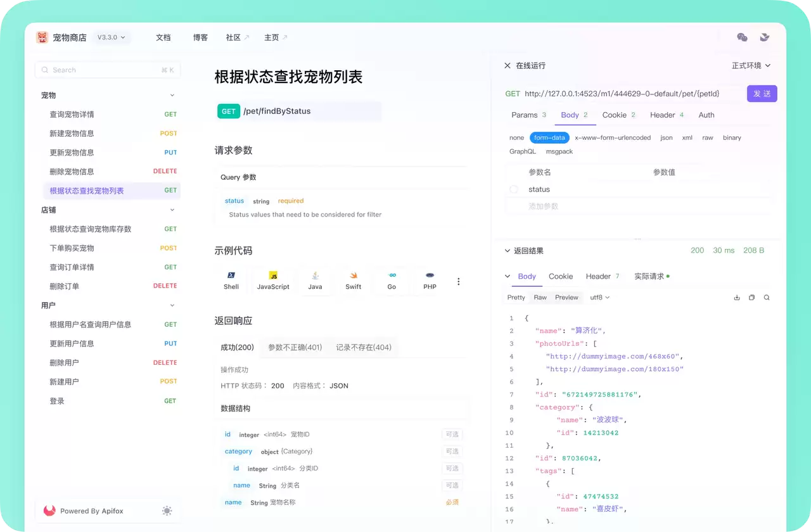Select the PHP code example icon
Image resolution: width=811 pixels, height=532 pixels.
(x=430, y=275)
